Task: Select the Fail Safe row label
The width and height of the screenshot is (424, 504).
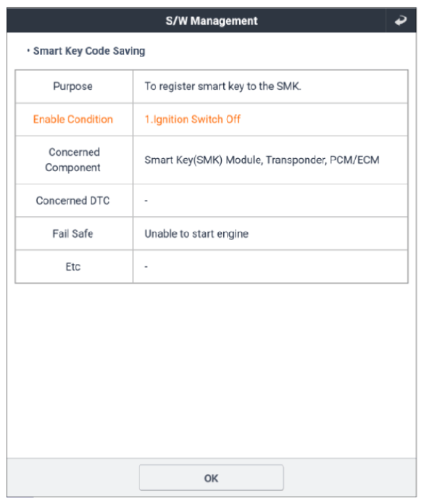Action: 73,234
